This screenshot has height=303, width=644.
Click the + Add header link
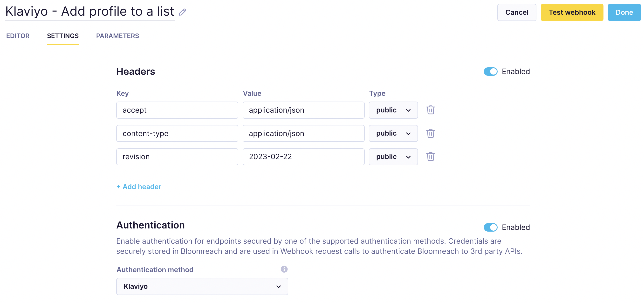pyautogui.click(x=139, y=186)
